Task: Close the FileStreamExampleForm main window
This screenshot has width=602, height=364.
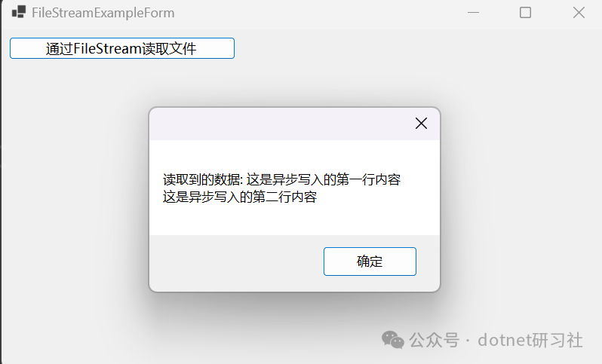Action: [579, 13]
